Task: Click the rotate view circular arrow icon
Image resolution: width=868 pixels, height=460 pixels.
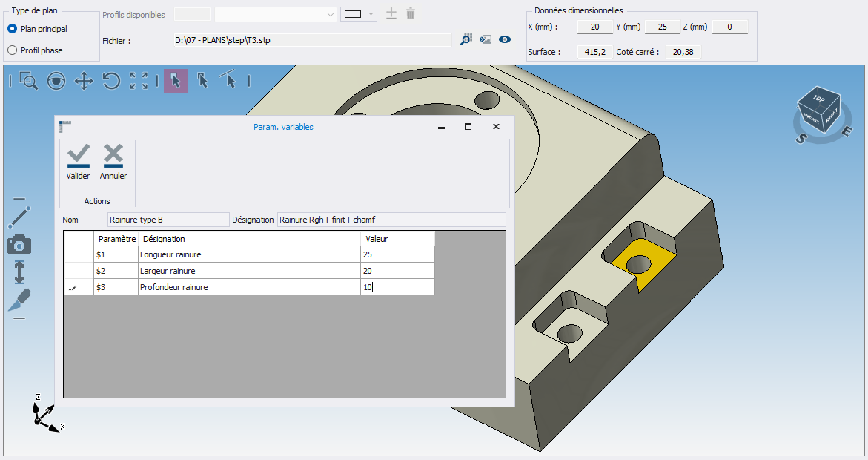Action: tap(111, 81)
